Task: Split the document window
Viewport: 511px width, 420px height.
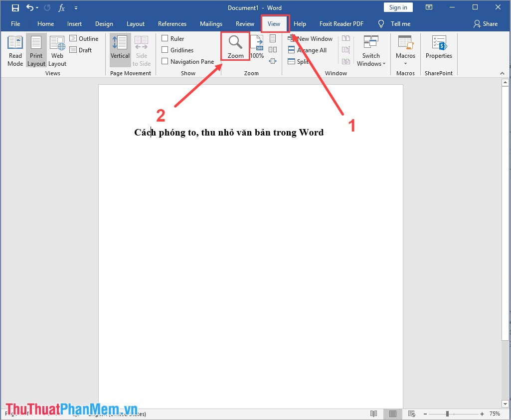Action: click(298, 62)
